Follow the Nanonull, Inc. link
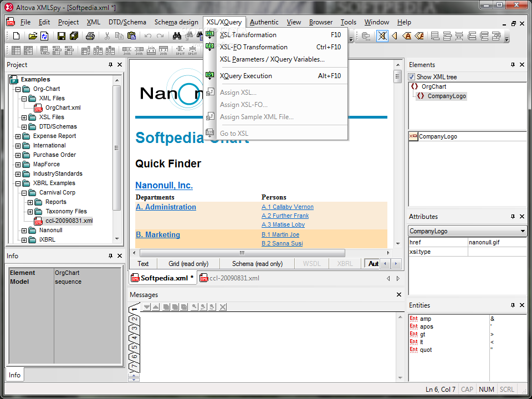 (x=164, y=186)
